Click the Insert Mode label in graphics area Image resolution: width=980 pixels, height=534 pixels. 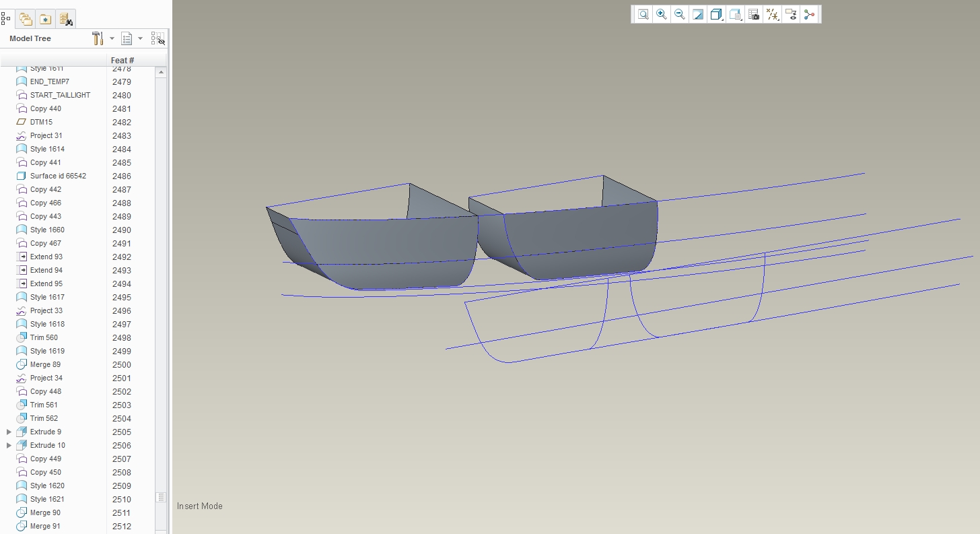tap(200, 506)
